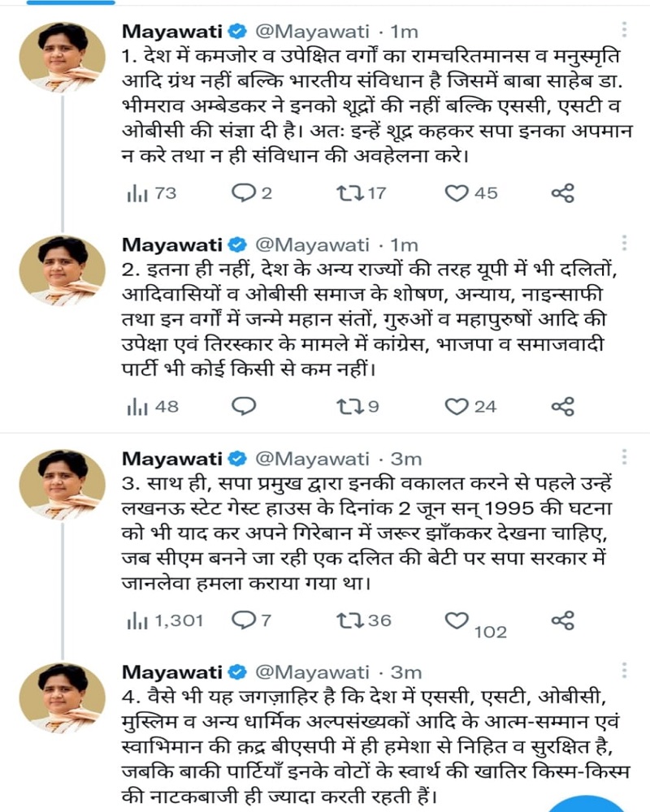Open more options menu on first tweet
Screen dimensions: 650x812
click(x=624, y=31)
